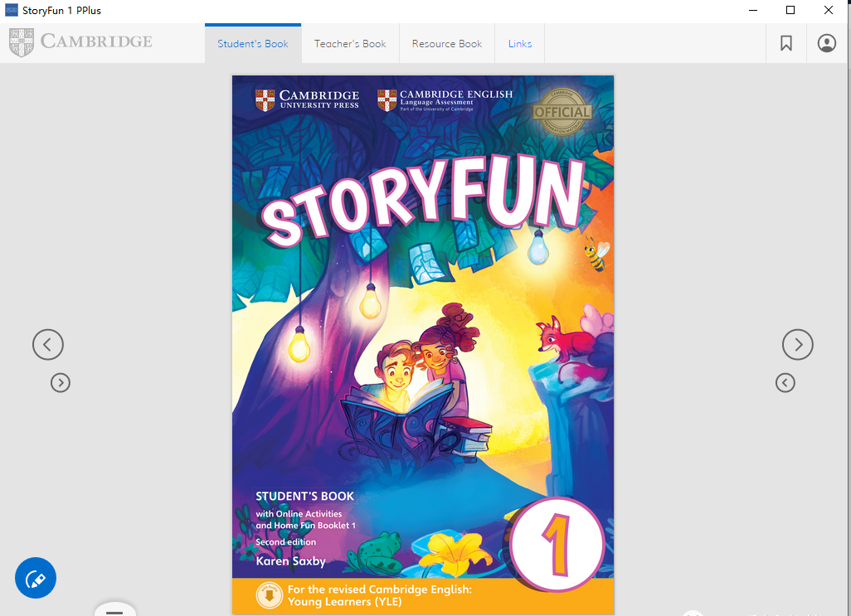Click the StoryFun book cover page
The image size is (851, 616).
pyautogui.click(x=423, y=345)
